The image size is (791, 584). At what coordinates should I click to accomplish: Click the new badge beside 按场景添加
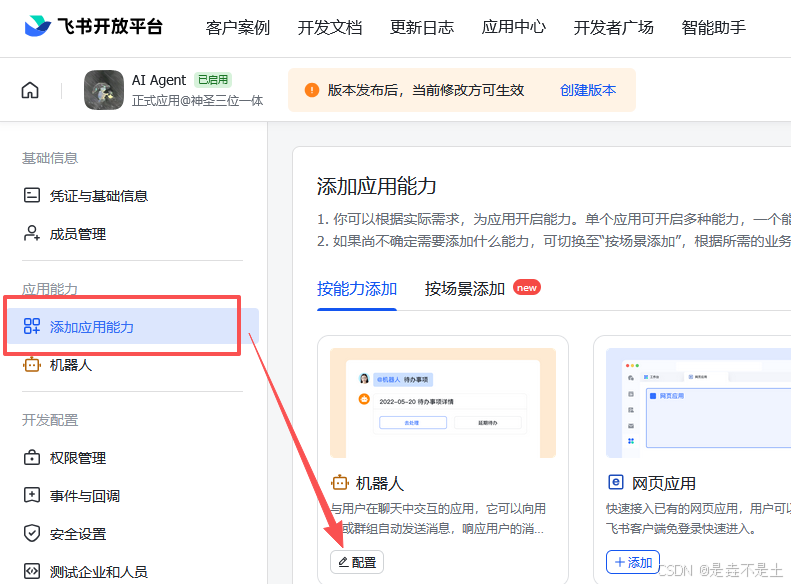coord(527,287)
